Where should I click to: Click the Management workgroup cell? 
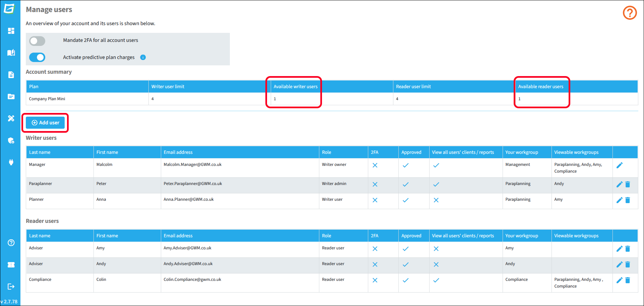coord(527,168)
